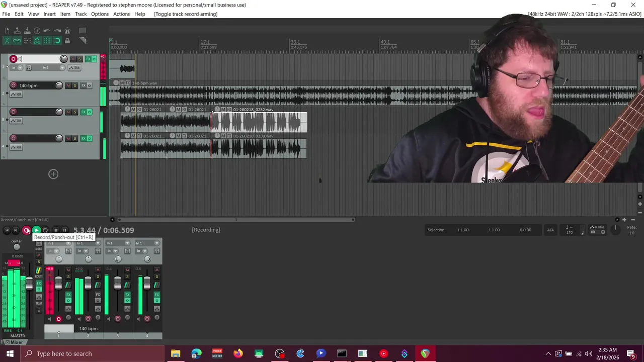The image size is (644, 362).
Task: Toggle envelope points move with items icon
Action: pos(37,41)
